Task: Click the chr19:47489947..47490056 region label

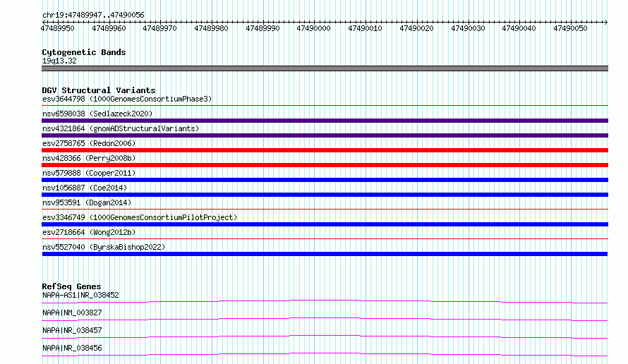Action: coord(93,15)
